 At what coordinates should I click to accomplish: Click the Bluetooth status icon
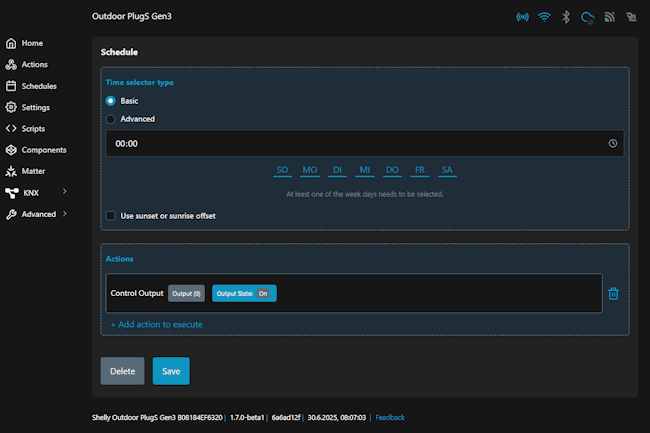[x=566, y=17]
